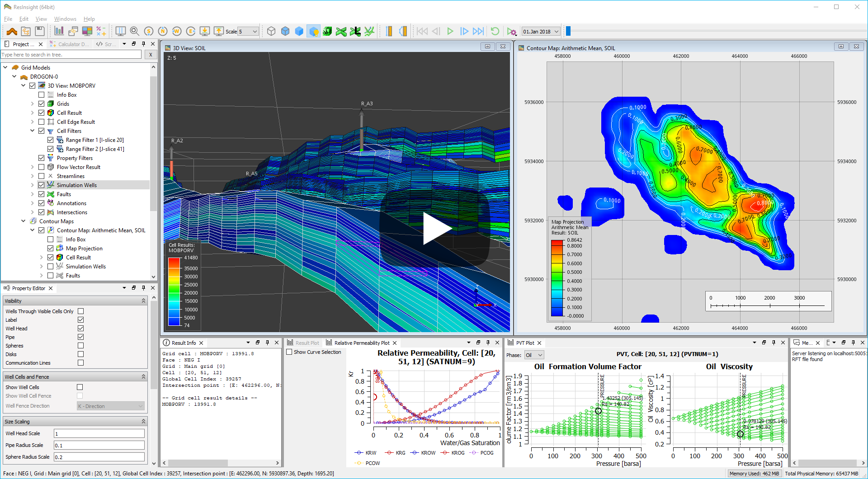Toggle Wells Through Visible Cells Only

point(80,311)
